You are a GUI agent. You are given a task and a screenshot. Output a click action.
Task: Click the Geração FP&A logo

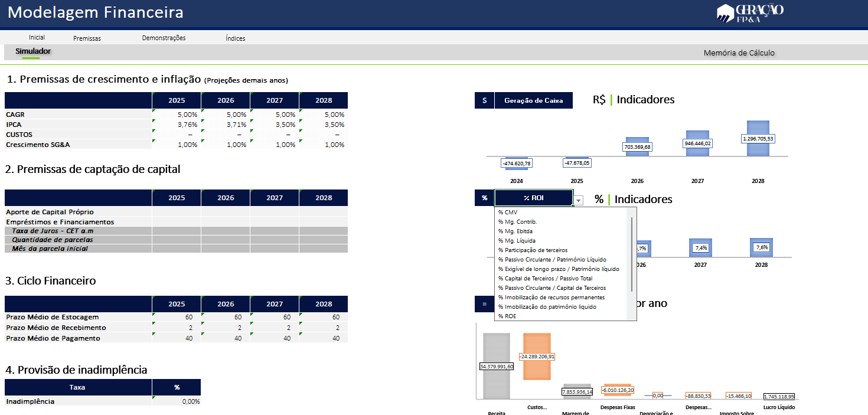(x=750, y=13)
